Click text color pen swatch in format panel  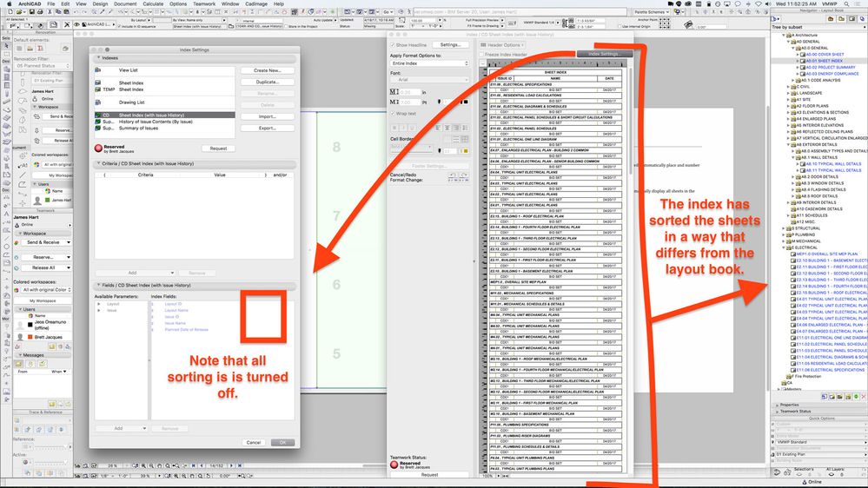click(x=465, y=102)
